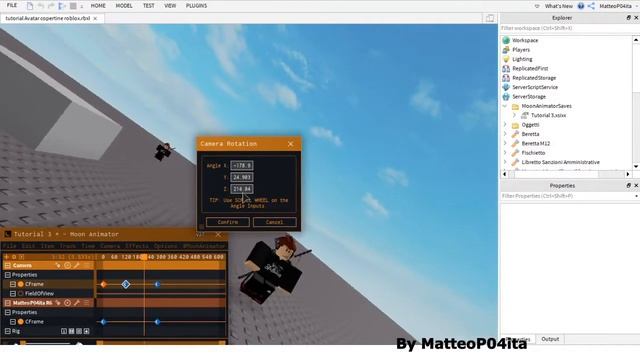Switch to the HOME ribbon tab

click(98, 6)
